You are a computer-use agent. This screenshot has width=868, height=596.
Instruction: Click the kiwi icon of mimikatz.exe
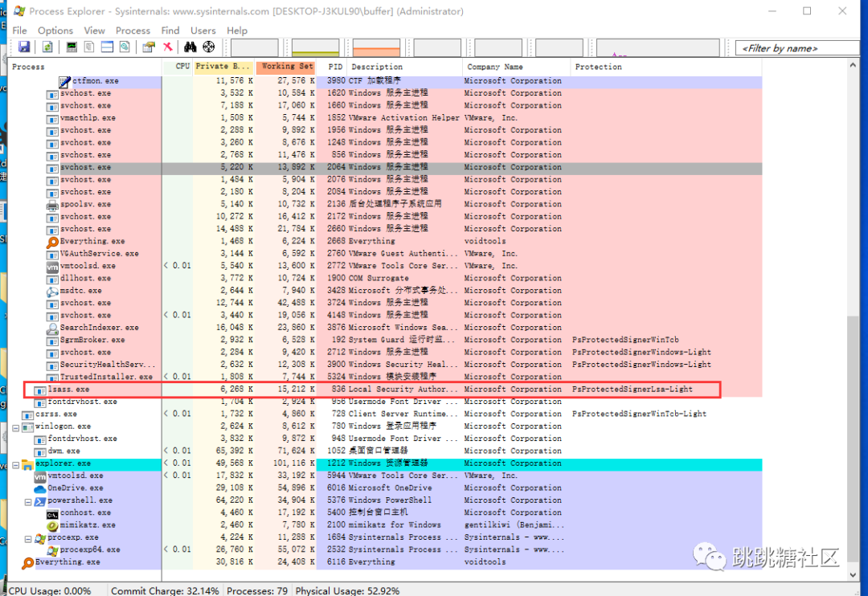click(52, 525)
